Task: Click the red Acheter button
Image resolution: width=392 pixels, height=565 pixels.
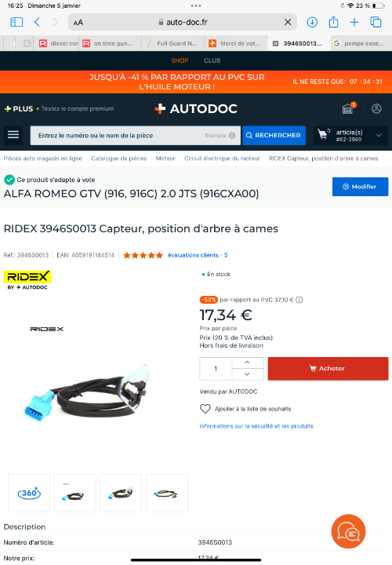Action: [x=328, y=369]
